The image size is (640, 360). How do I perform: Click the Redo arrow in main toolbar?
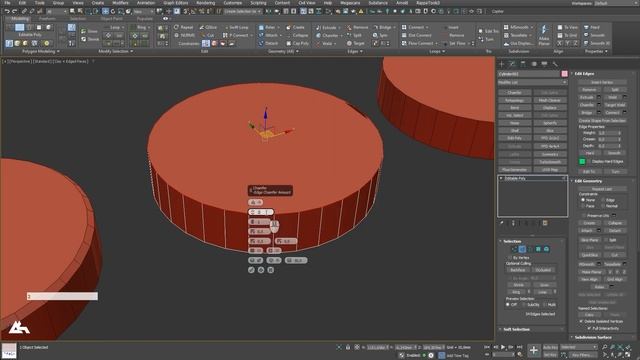point(15,11)
